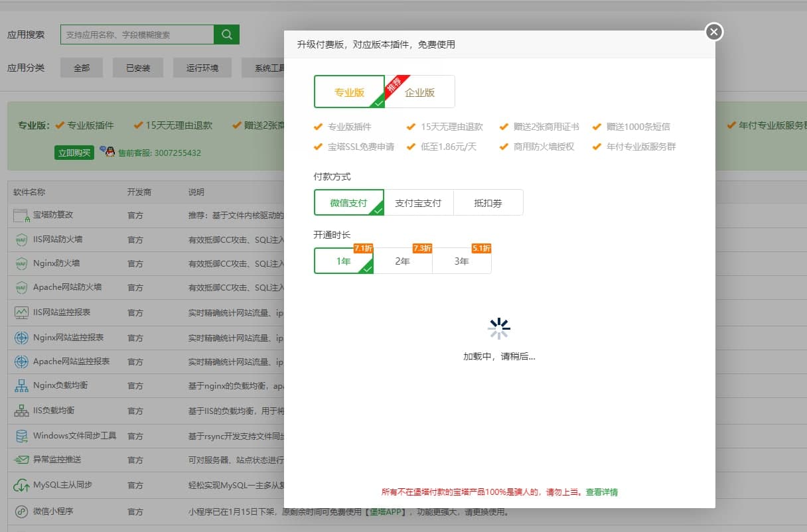807x532 pixels.
Task: Click the 宝塔防篡改 software name
Action: [x=53, y=215]
